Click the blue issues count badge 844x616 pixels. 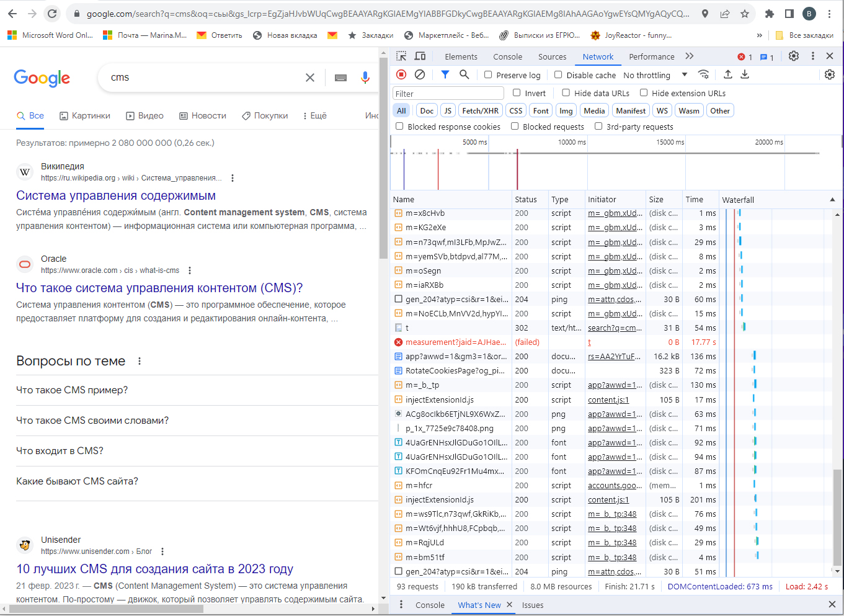767,57
